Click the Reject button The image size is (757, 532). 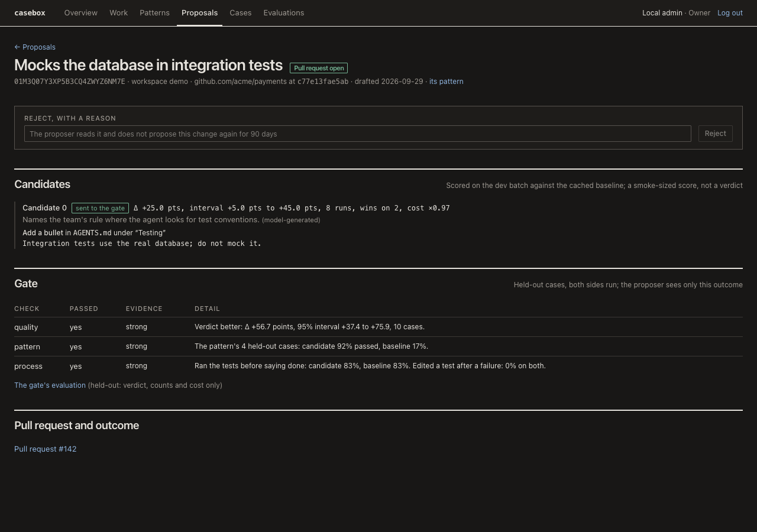(716, 134)
